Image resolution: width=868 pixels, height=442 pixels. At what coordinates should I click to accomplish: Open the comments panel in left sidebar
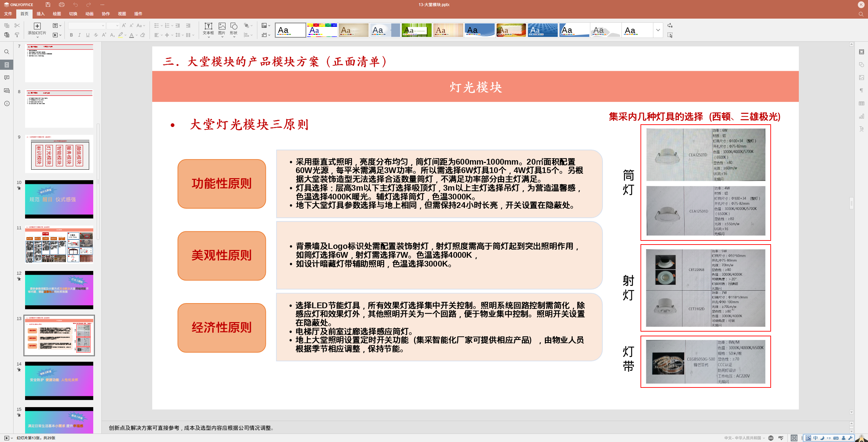click(7, 78)
